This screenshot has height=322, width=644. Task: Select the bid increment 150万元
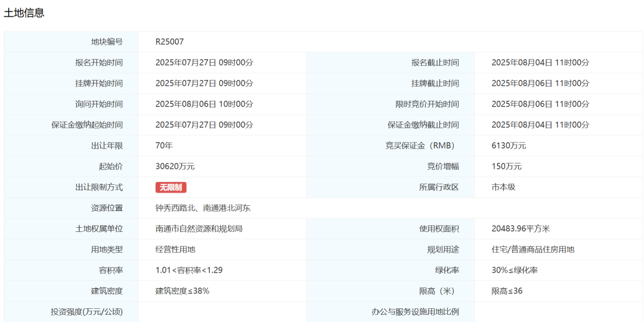pyautogui.click(x=506, y=167)
